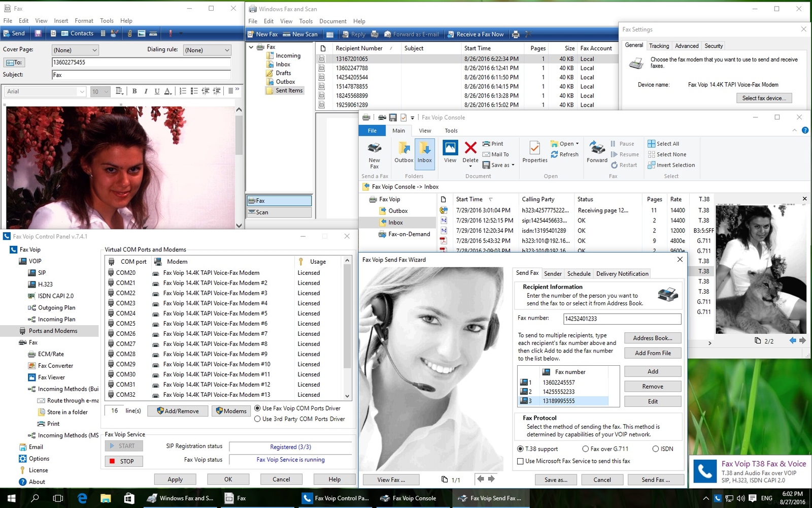Select Use 3rd Party COM Ports Driver

[258, 419]
